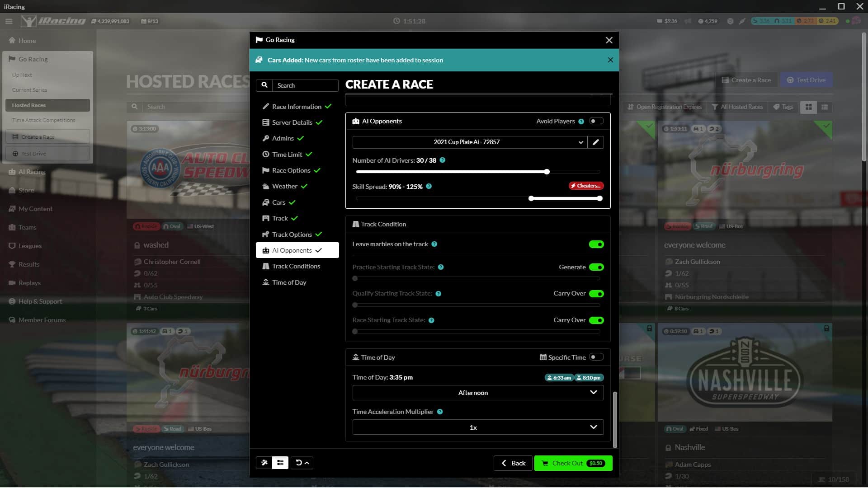Expand the Afternoon time dropdown
Screen dimensions: 868x488
coord(478,393)
